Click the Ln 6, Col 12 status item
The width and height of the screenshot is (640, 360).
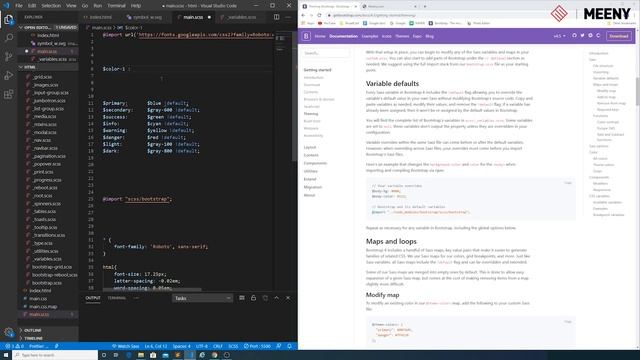pos(156,346)
